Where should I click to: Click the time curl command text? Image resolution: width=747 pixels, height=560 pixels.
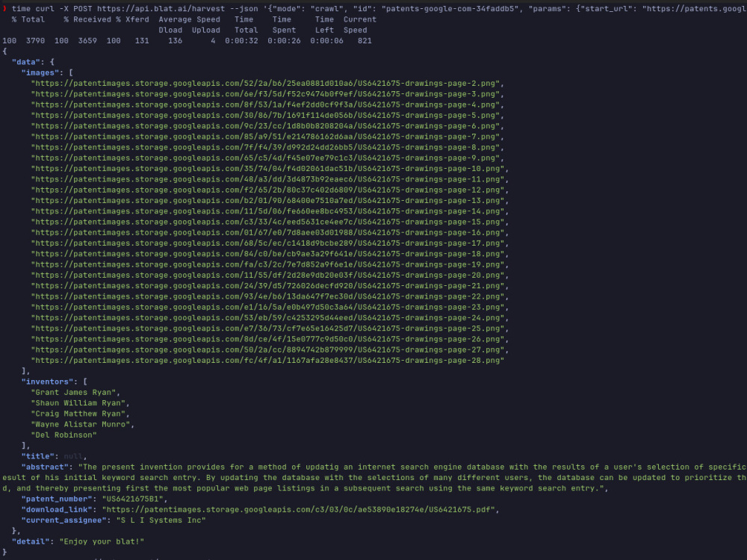coord(34,8)
